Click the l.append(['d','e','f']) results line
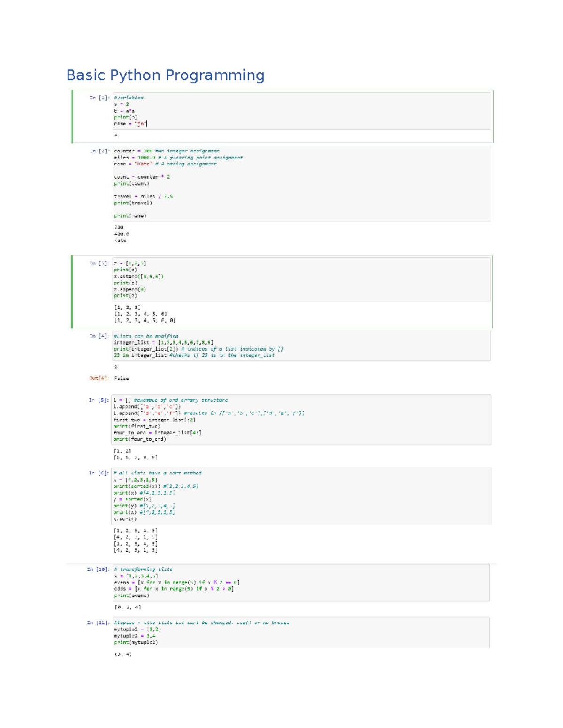Image resolution: width=563 pixels, height=728 pixels. 209,413
